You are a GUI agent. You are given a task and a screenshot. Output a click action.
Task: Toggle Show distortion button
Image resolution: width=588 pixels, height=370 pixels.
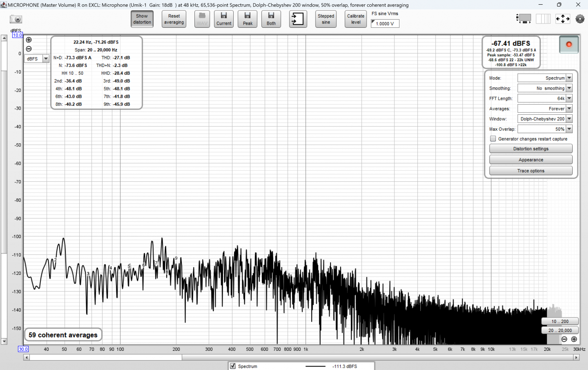click(x=142, y=19)
